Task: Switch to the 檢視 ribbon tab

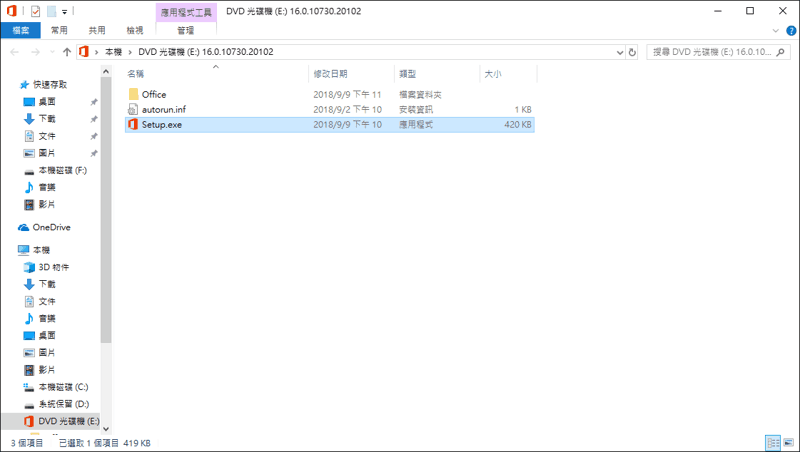Action: 135,31
